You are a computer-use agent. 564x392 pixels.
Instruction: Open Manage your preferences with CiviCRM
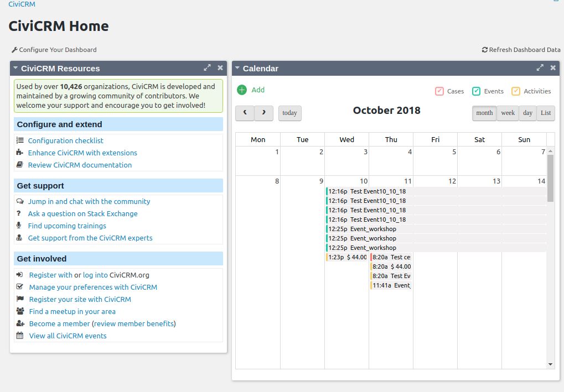[x=93, y=287]
